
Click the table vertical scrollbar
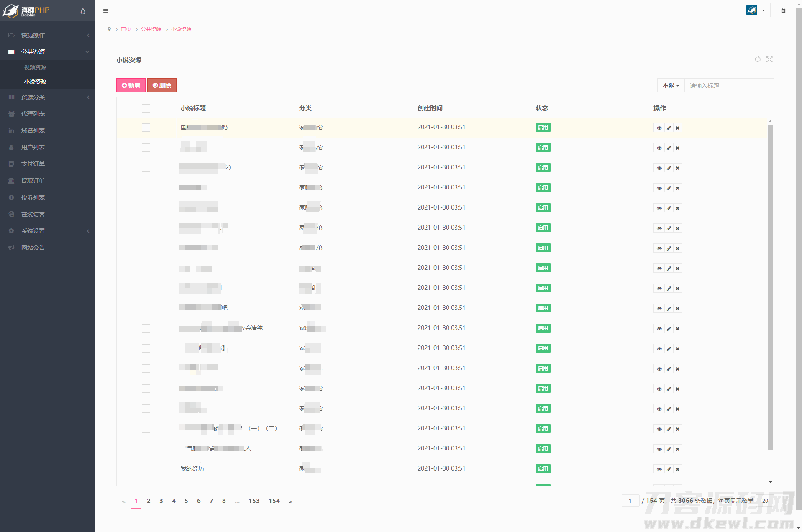tap(770, 284)
